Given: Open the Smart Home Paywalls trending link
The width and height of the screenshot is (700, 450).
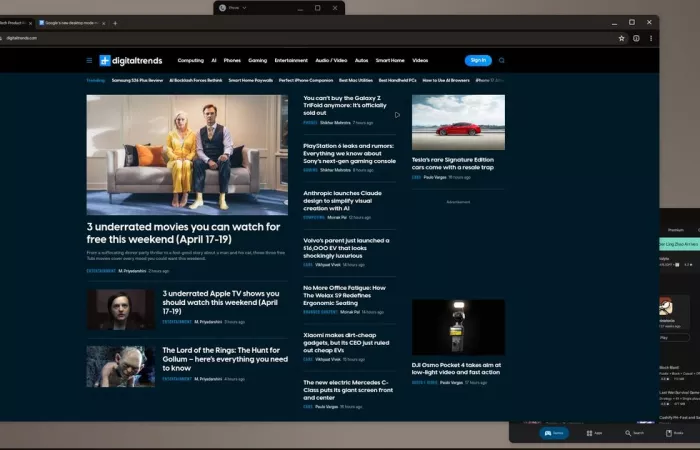Looking at the screenshot, I should 250,80.
